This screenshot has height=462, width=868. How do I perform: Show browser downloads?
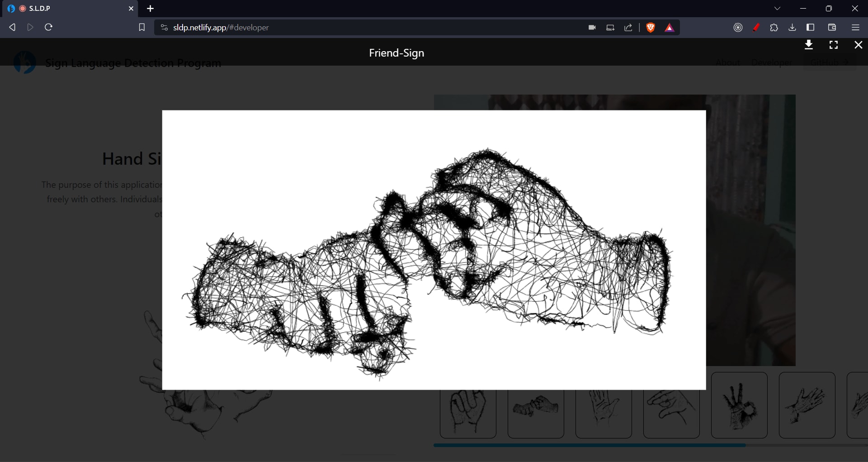[792, 28]
